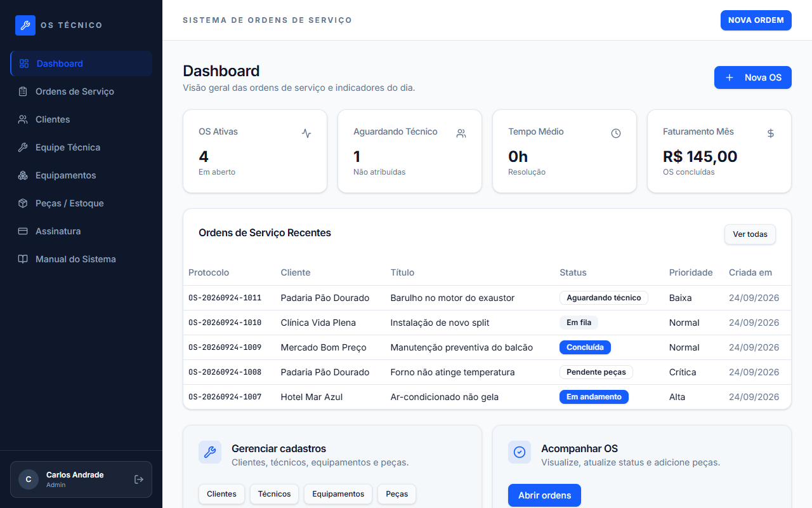This screenshot has height=508, width=812.
Task: Click the avatar C of Carlos Andrade
Action: tap(29, 479)
